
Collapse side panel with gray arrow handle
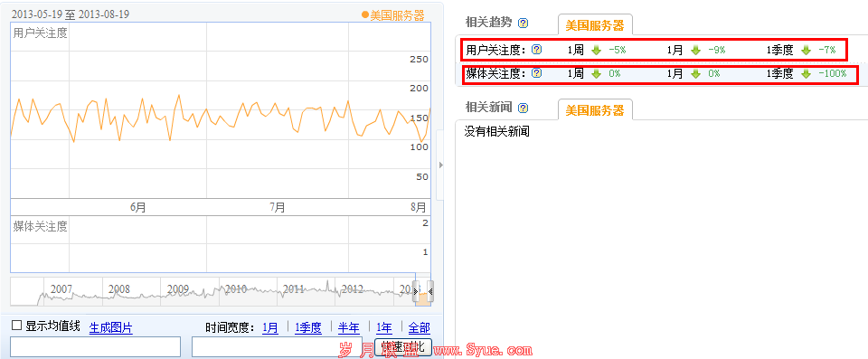point(440,165)
